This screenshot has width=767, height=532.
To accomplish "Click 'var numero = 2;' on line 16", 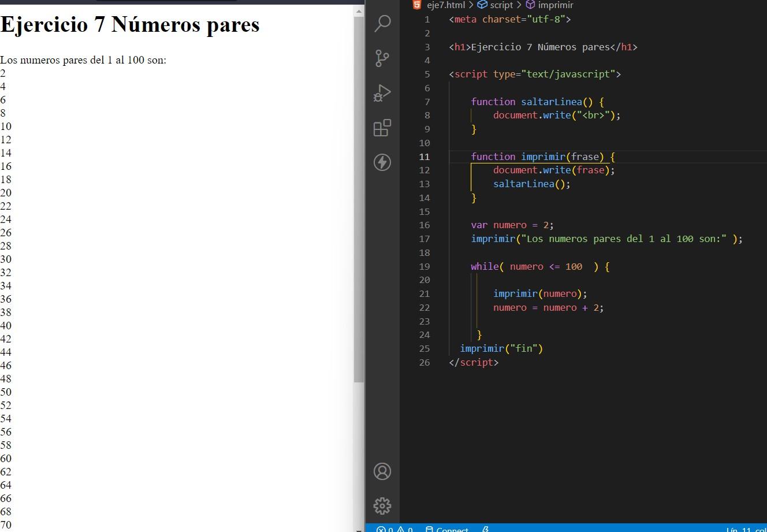I will [512, 225].
